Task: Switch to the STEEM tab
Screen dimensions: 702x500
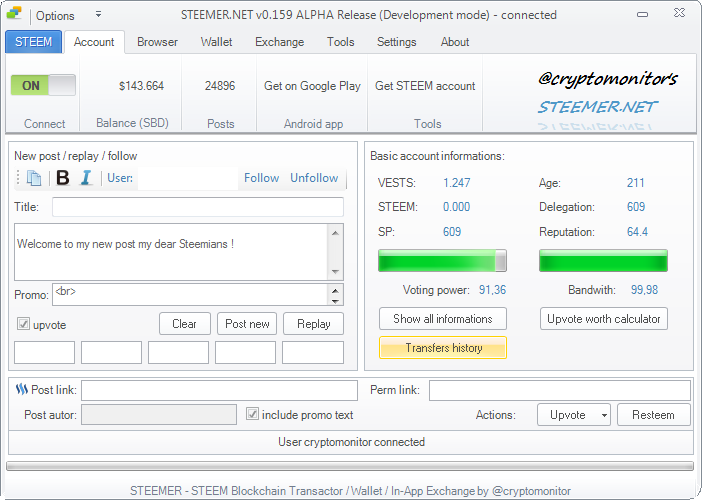Action: coord(34,42)
